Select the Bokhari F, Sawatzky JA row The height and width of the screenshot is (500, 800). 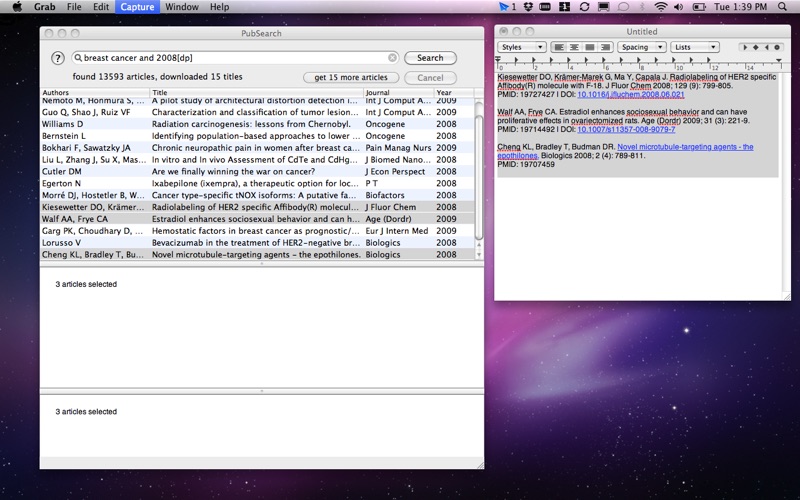[x=257, y=147]
